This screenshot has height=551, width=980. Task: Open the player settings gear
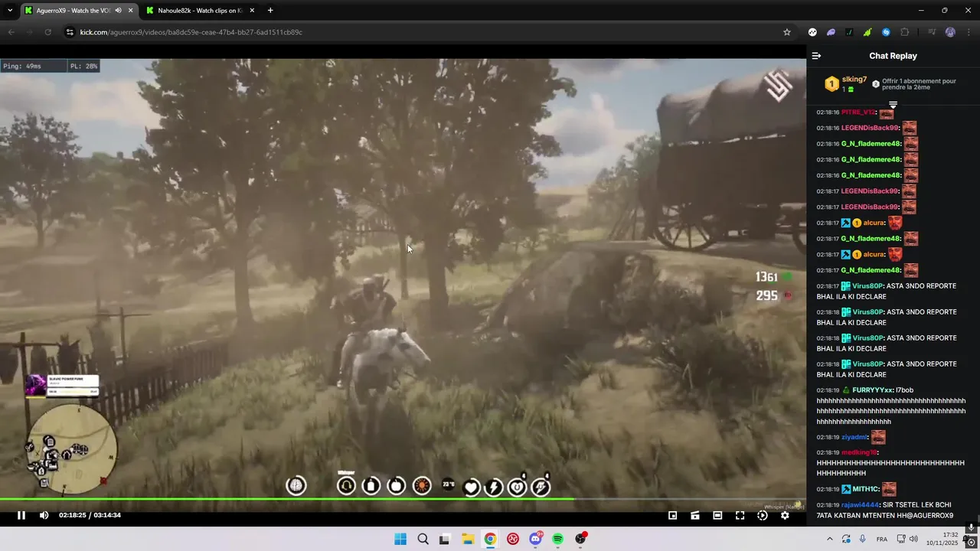(785, 515)
